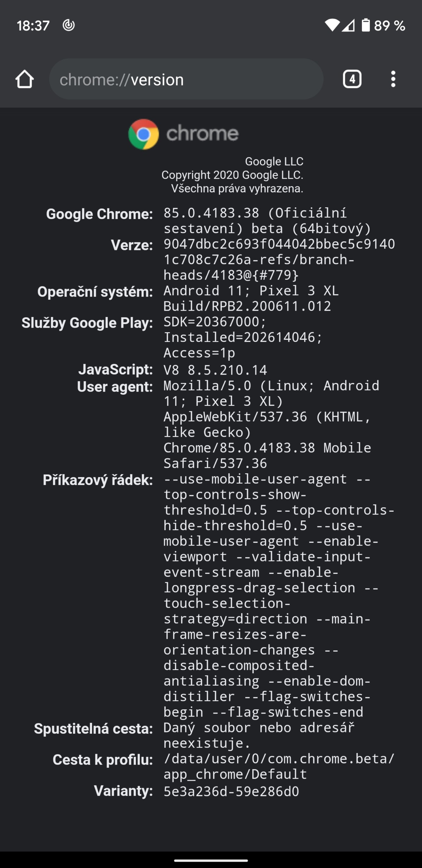Open the tab switcher showing 4 tabs
The width and height of the screenshot is (422, 868).
(352, 79)
